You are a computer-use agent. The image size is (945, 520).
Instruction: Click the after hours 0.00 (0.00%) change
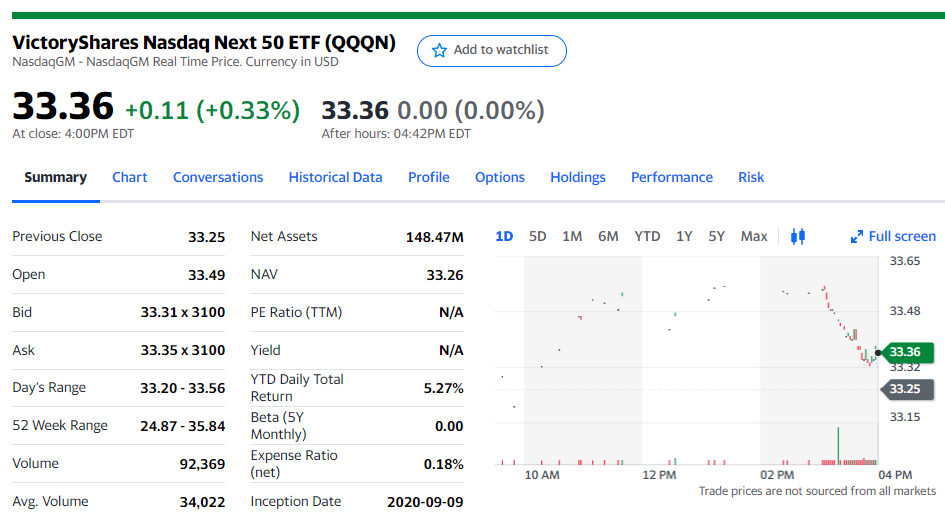(x=471, y=110)
